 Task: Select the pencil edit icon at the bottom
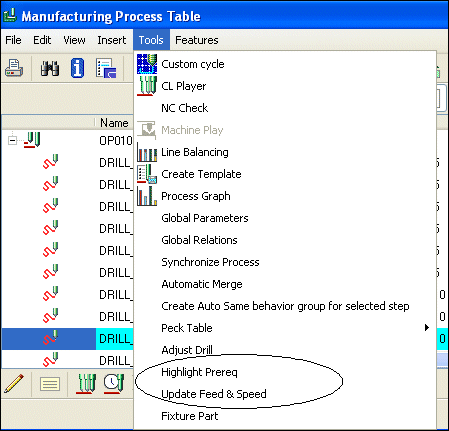[14, 383]
